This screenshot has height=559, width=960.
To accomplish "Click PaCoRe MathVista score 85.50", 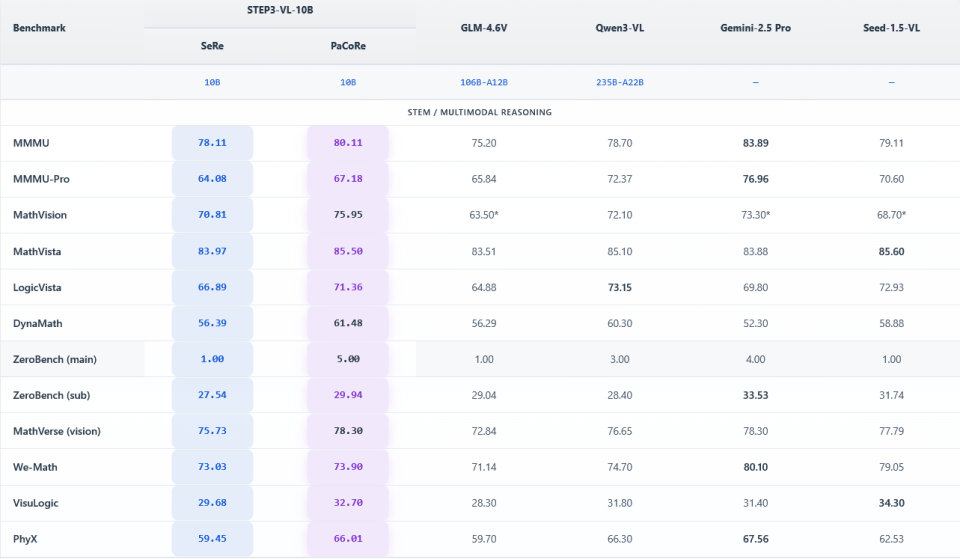I will [x=348, y=251].
